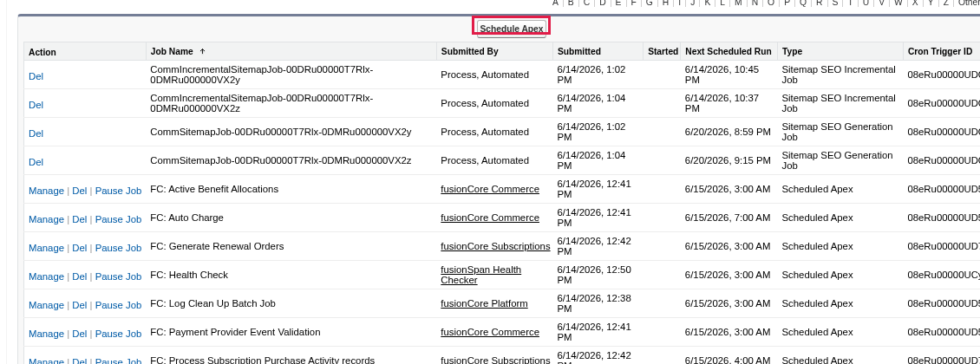Sort by the Job Name column header
This screenshot has height=364, width=980.
(172, 51)
